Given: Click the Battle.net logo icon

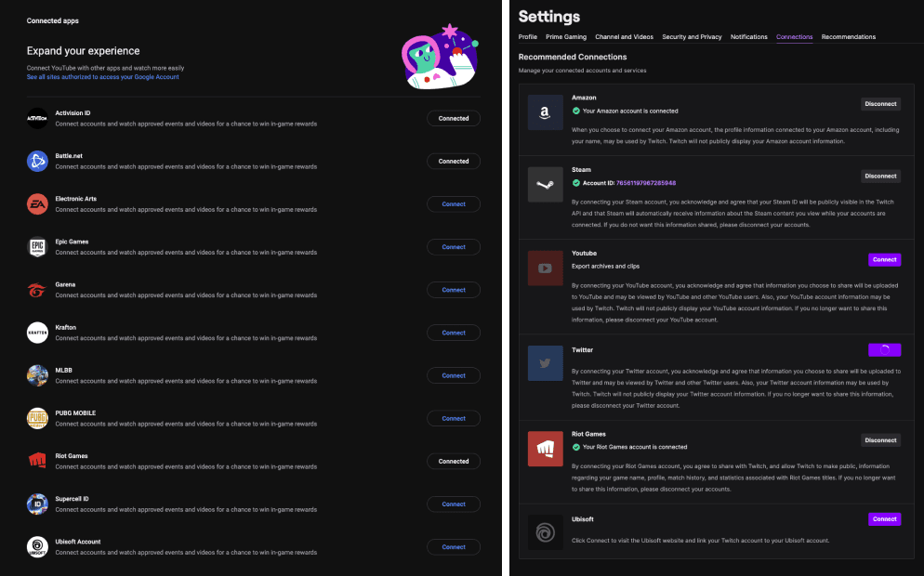Looking at the screenshot, I should [37, 161].
